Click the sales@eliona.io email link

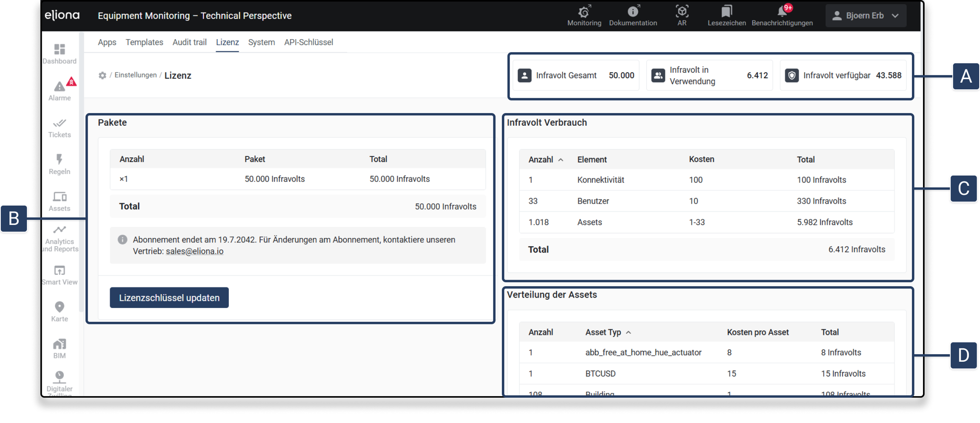[194, 251]
